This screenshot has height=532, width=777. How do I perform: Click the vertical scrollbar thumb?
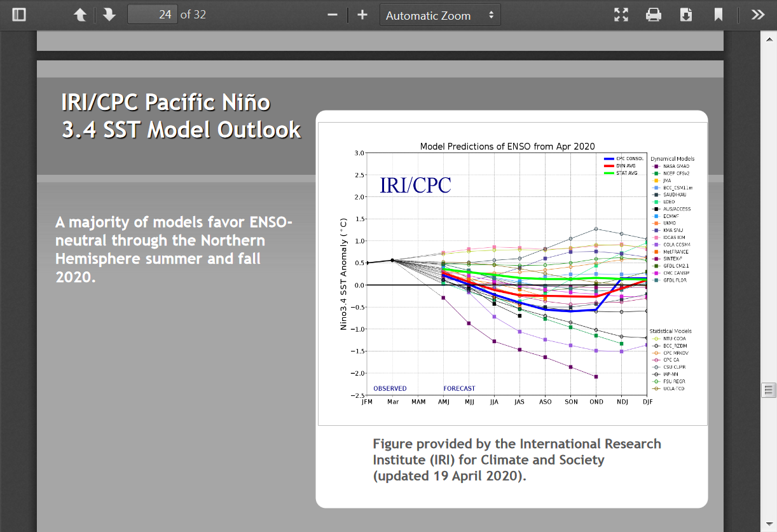coord(769,390)
